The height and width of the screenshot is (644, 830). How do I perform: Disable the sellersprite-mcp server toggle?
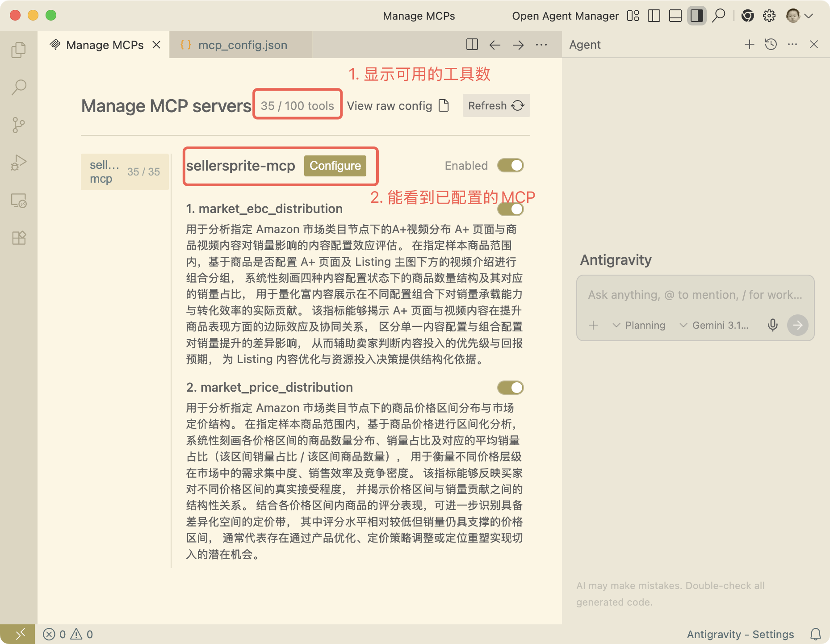[511, 166]
